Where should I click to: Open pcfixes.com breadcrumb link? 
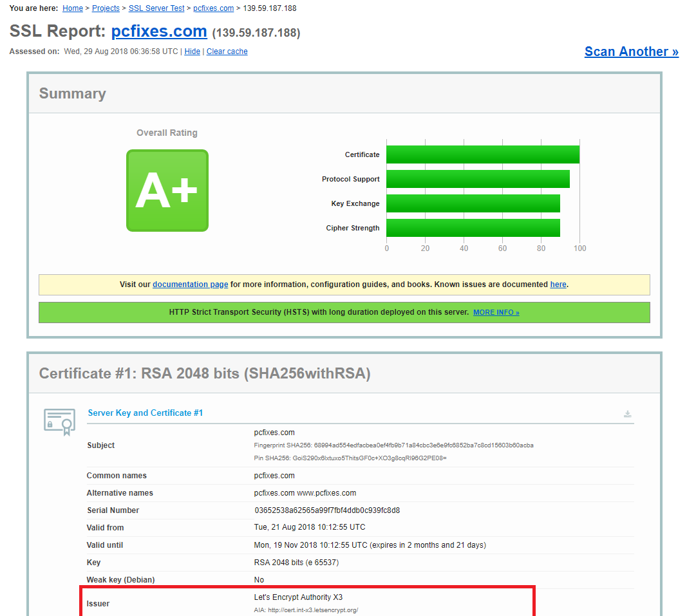coord(213,8)
